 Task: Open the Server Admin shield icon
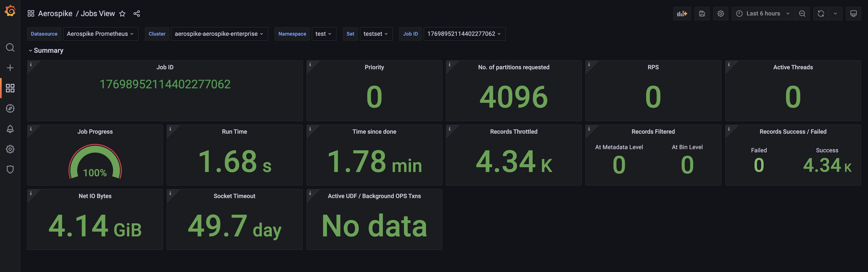click(x=10, y=169)
